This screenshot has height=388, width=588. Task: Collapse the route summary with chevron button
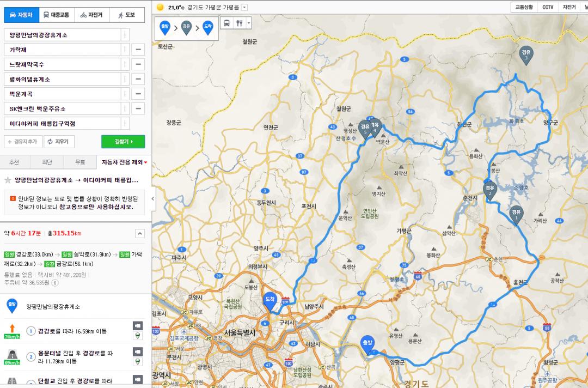pyautogui.click(x=140, y=233)
